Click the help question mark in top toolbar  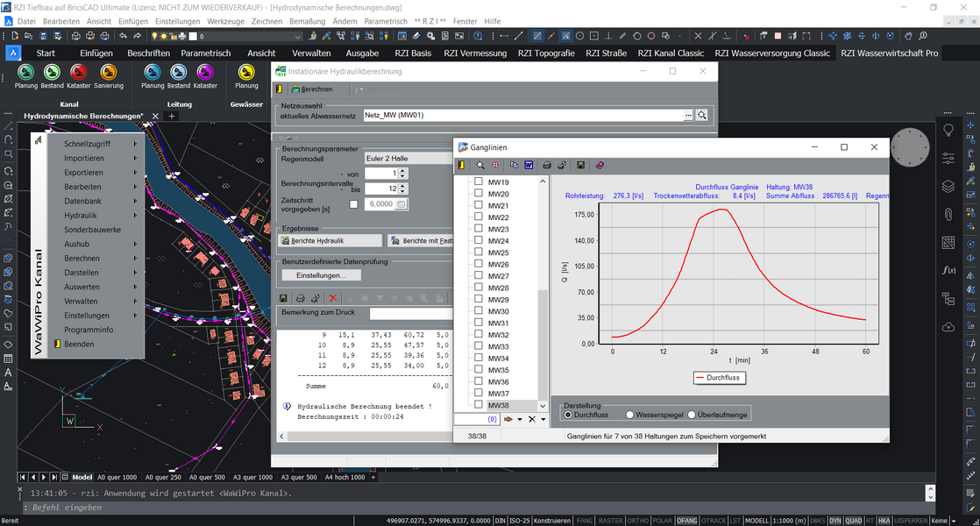coord(478,36)
